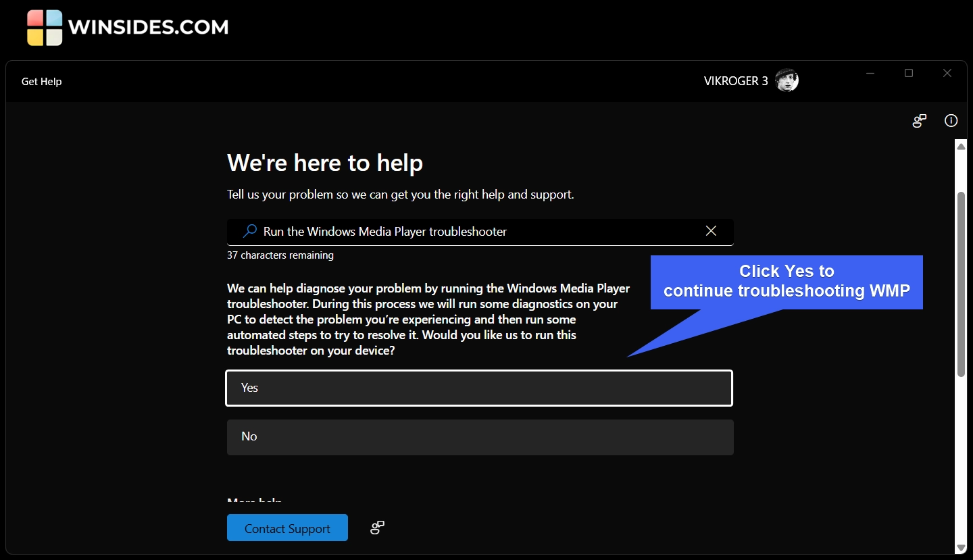The height and width of the screenshot is (560, 973).
Task: Click the VIKROGER 3 account name
Action: pyautogui.click(x=735, y=81)
